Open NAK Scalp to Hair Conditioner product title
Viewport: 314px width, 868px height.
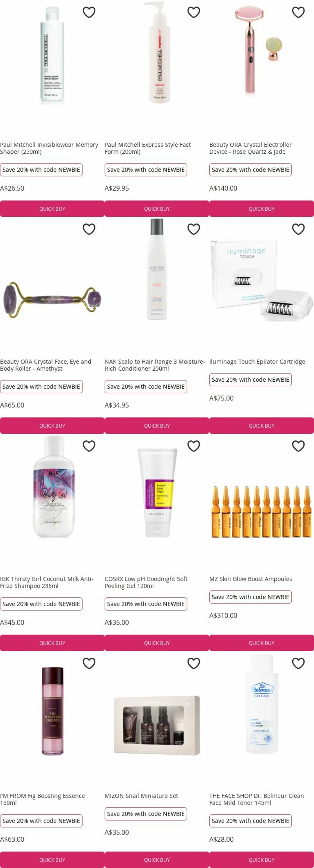point(154,365)
